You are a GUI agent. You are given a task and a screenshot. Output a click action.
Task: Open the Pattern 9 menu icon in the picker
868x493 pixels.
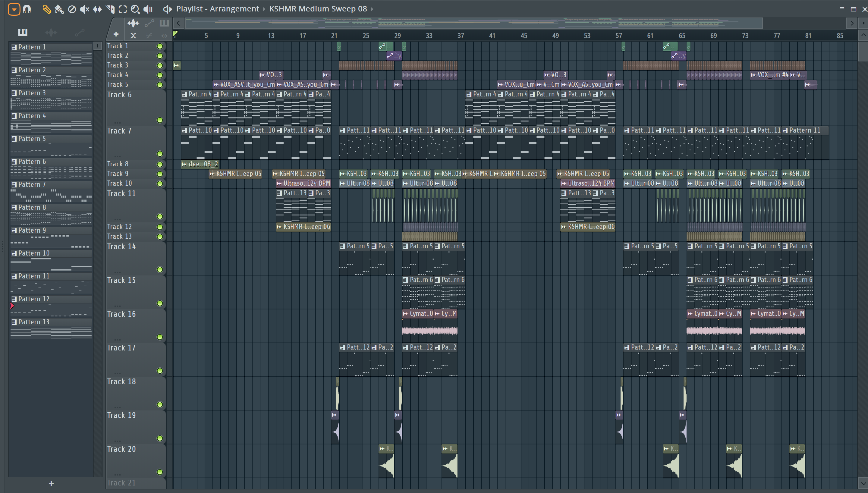pyautogui.click(x=14, y=231)
